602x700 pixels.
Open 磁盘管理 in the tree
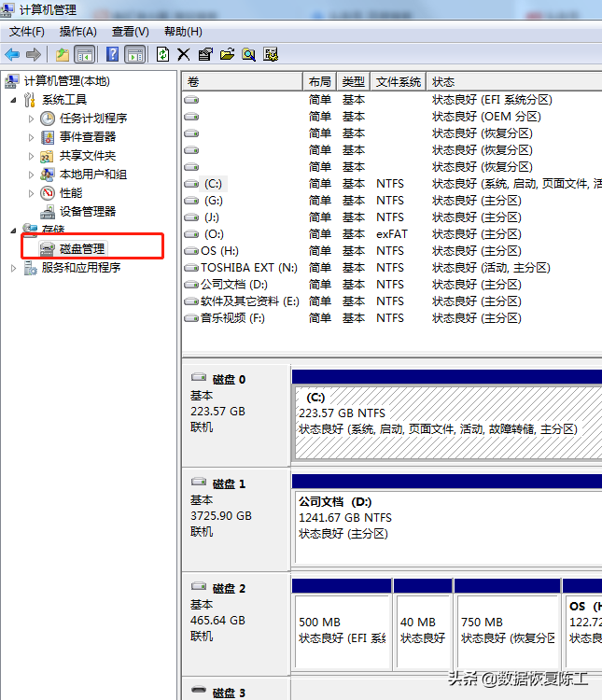[82, 248]
